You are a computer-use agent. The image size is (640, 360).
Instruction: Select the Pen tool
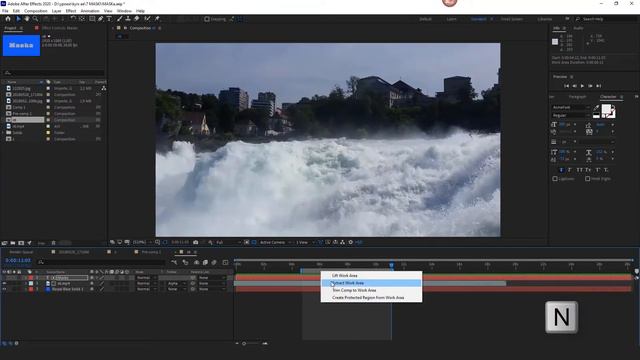coord(100,19)
